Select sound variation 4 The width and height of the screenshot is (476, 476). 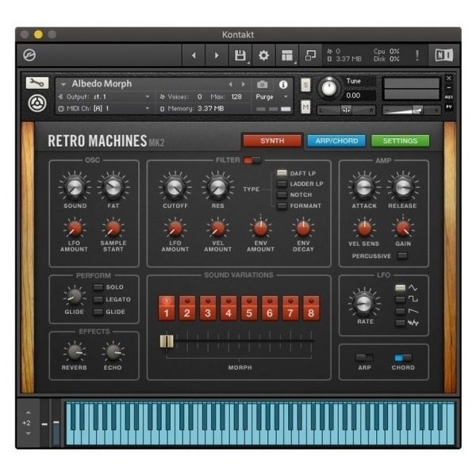pos(228,308)
